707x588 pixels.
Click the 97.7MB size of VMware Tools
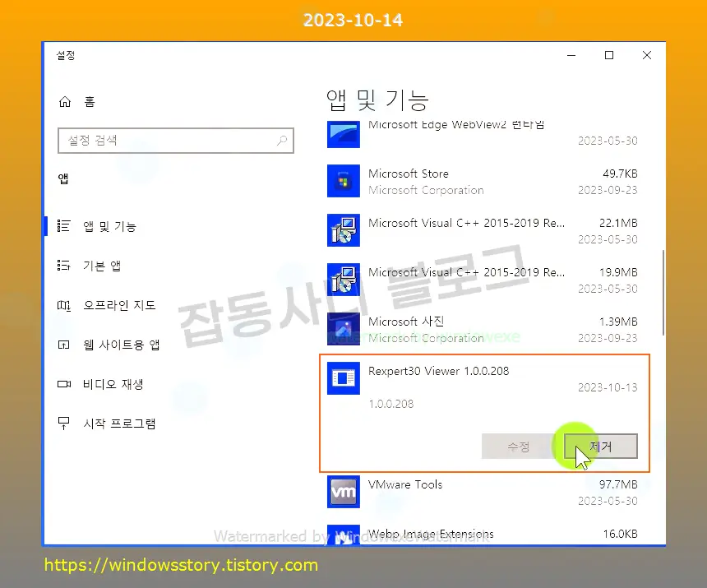point(618,484)
